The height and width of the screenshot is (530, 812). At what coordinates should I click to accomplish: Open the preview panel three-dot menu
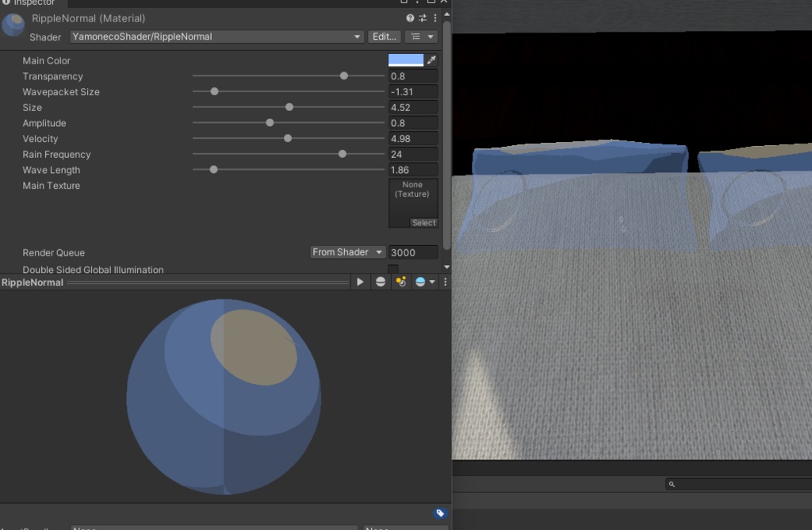(x=446, y=282)
